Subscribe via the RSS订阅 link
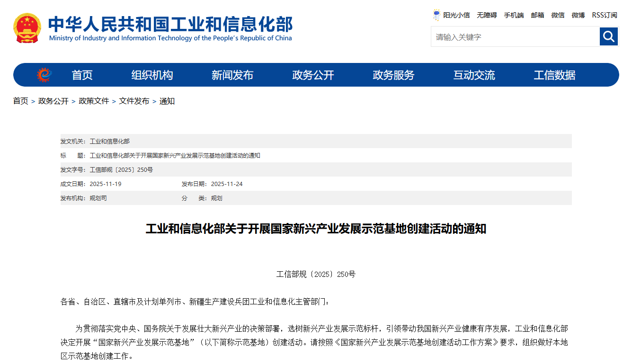Image resolution: width=623 pixels, height=364 pixels. (605, 15)
